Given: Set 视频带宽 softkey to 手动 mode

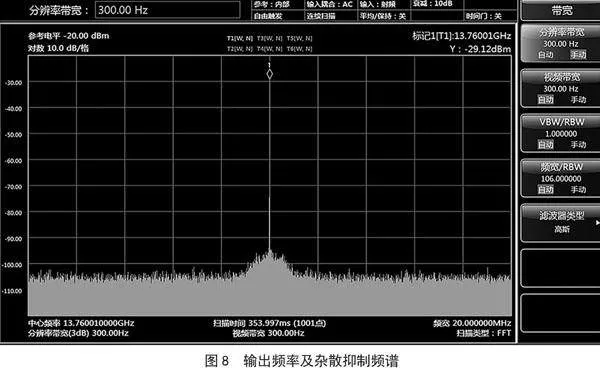Looking at the screenshot, I should click(578, 99).
